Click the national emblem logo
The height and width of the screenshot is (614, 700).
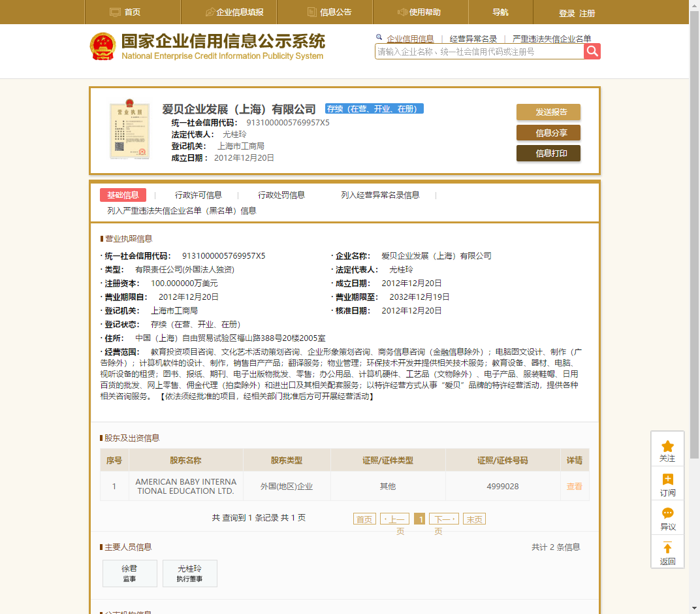tap(103, 47)
